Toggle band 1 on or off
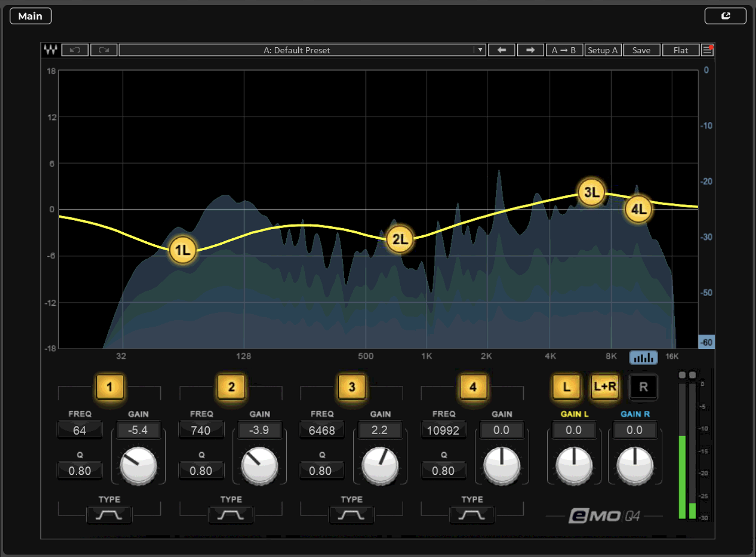The height and width of the screenshot is (557, 756). [109, 387]
